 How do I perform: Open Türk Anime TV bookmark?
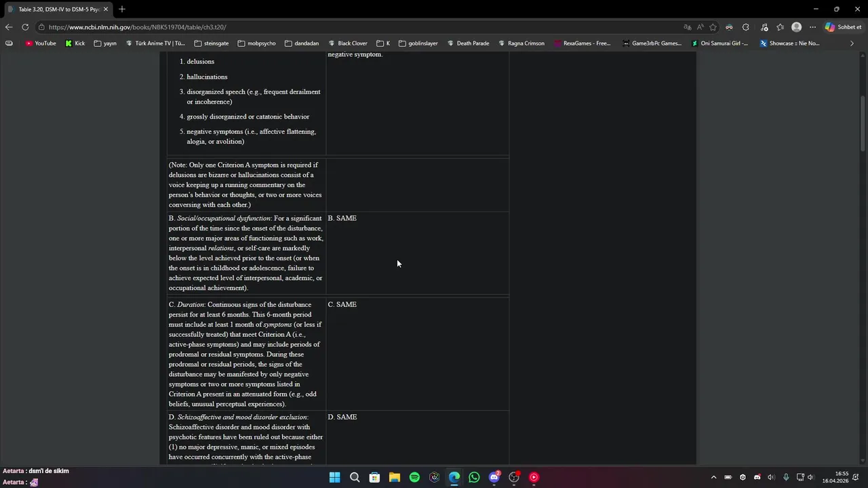click(155, 43)
